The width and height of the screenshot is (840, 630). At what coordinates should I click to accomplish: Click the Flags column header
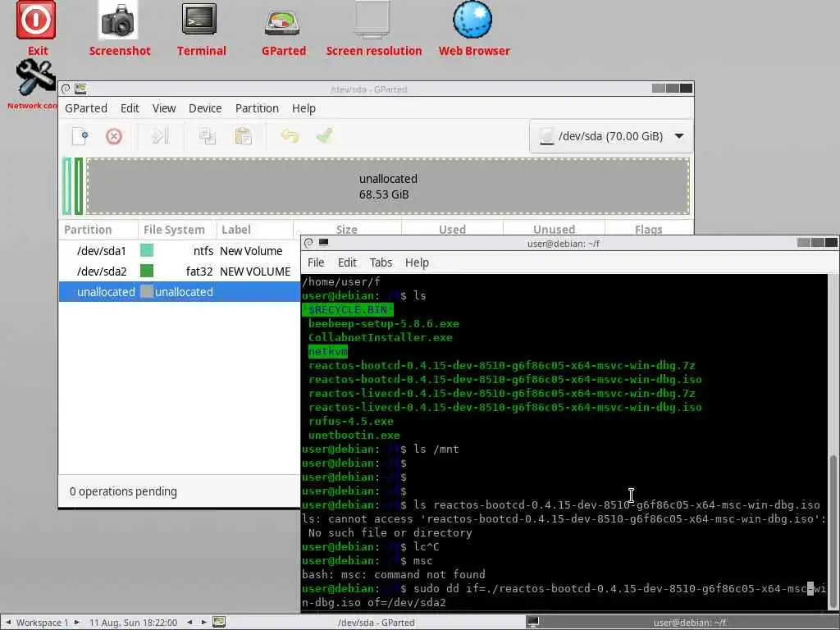tap(648, 229)
